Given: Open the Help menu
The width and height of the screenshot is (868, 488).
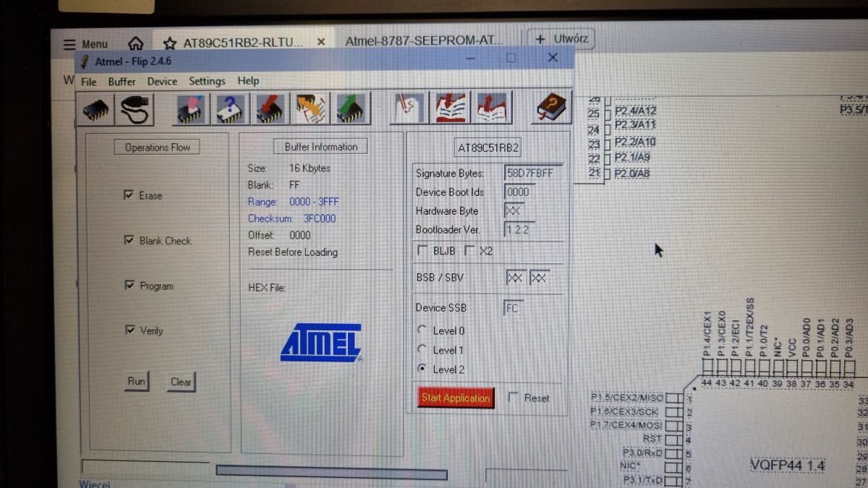Looking at the screenshot, I should [248, 81].
